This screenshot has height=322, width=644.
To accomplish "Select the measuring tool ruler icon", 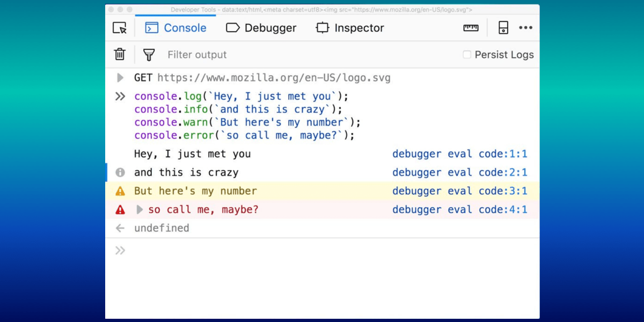I will click(471, 27).
